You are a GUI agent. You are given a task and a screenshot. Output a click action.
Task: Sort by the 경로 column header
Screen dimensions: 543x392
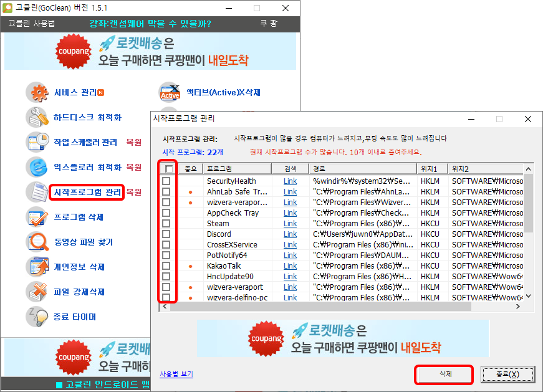click(363, 169)
